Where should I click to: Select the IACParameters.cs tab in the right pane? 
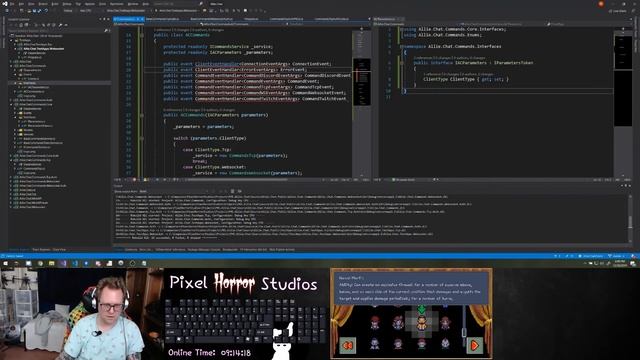pyautogui.click(x=385, y=19)
